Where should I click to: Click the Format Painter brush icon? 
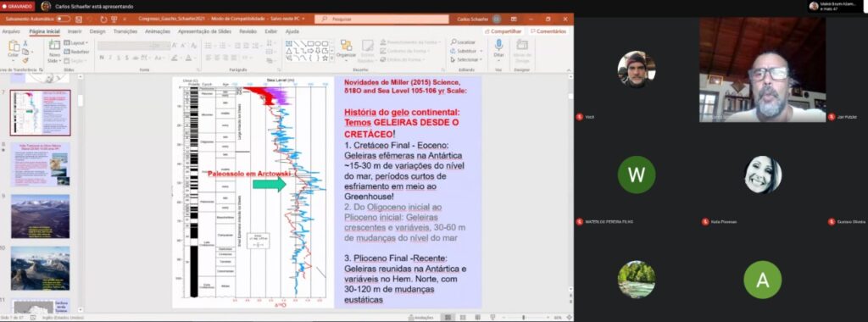(x=25, y=60)
